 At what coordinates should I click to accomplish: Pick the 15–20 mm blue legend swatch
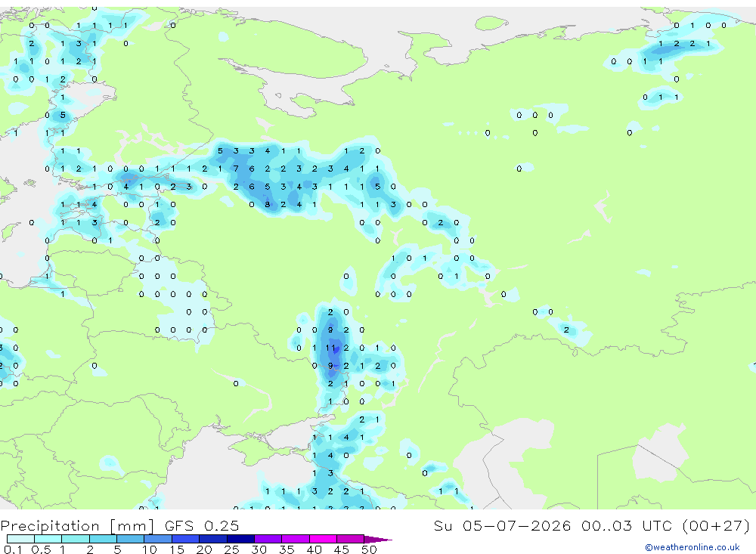point(186,539)
